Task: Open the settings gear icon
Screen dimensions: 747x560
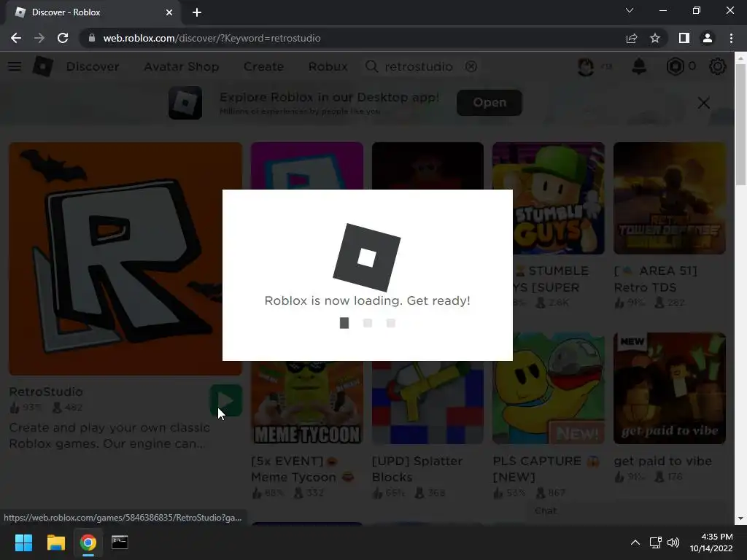Action: (x=717, y=66)
